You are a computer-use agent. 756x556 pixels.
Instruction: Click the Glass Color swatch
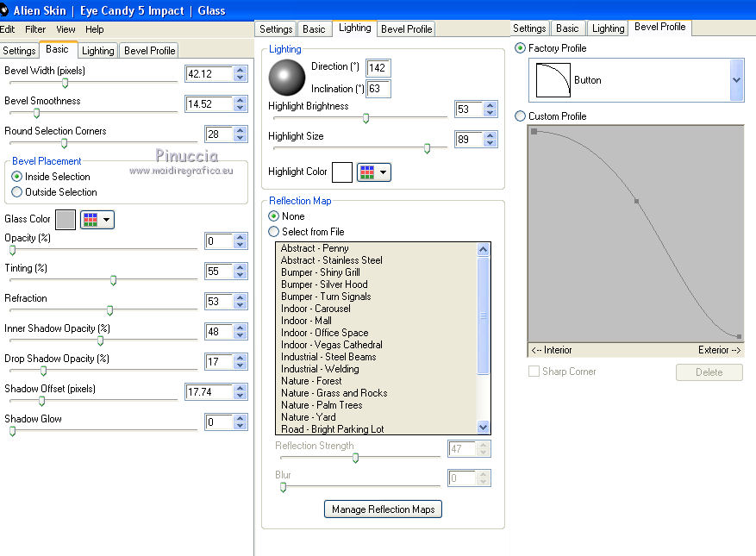tap(66, 220)
